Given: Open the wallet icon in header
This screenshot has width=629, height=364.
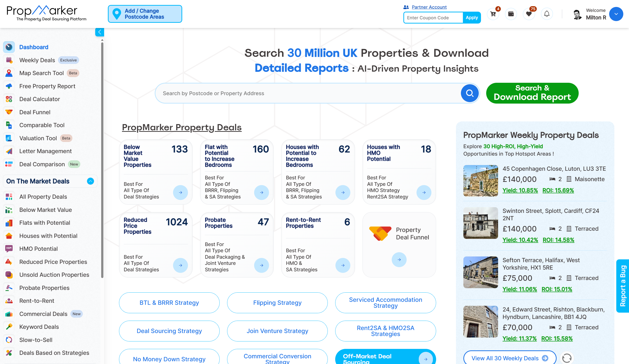Looking at the screenshot, I should pyautogui.click(x=511, y=14).
